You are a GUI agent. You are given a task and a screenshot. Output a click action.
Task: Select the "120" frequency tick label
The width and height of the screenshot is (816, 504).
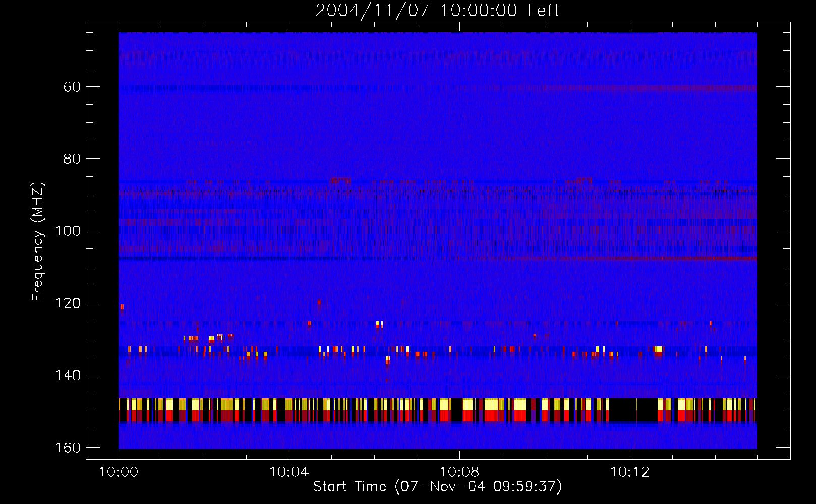coord(68,303)
